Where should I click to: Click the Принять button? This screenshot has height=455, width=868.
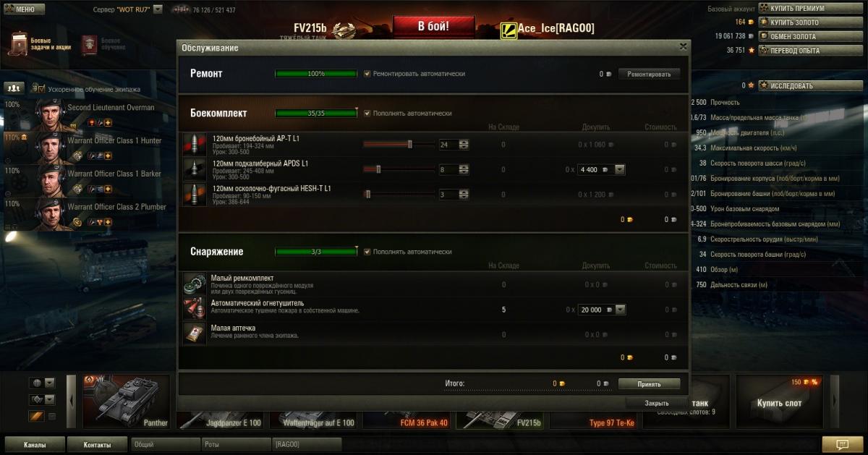click(649, 384)
